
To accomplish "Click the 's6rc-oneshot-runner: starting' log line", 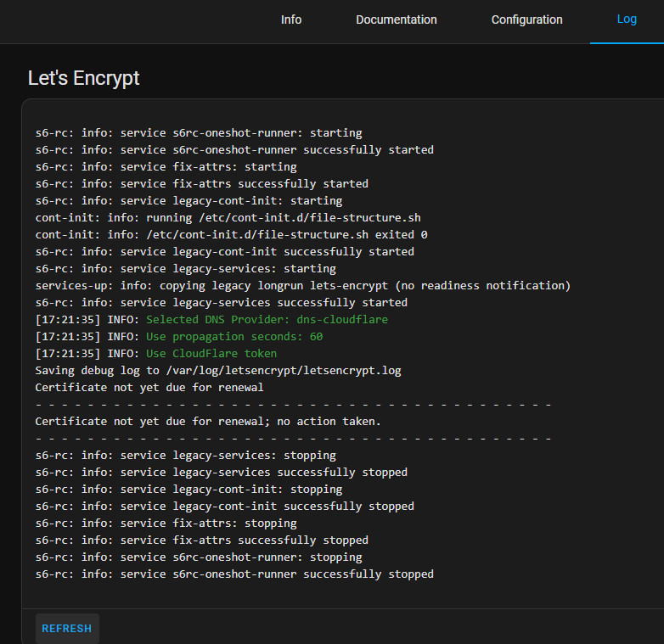I will 199,133.
